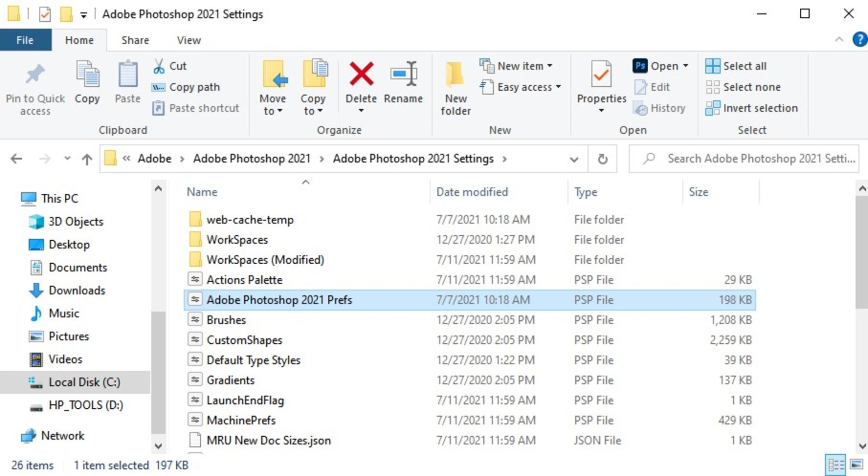Click the Edit button in Open group
The image size is (868, 476).
(x=652, y=87)
